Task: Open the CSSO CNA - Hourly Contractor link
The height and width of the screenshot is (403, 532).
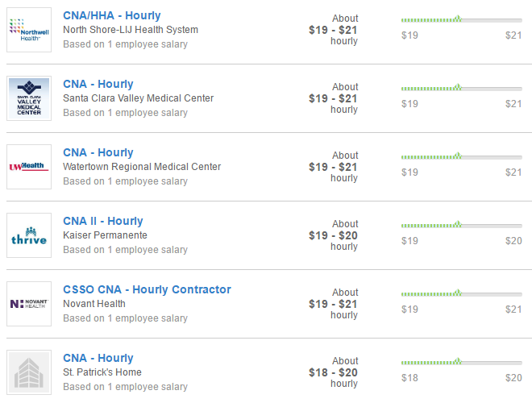Action: point(147,289)
